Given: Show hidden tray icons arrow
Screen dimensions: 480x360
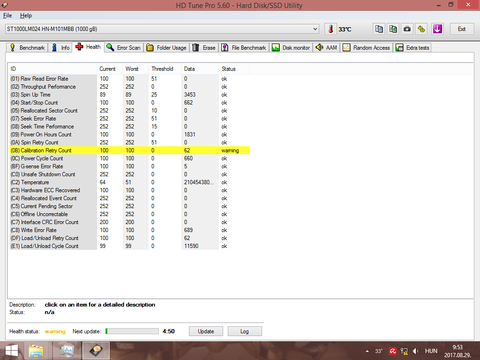Looking at the screenshot, I should 367,351.
